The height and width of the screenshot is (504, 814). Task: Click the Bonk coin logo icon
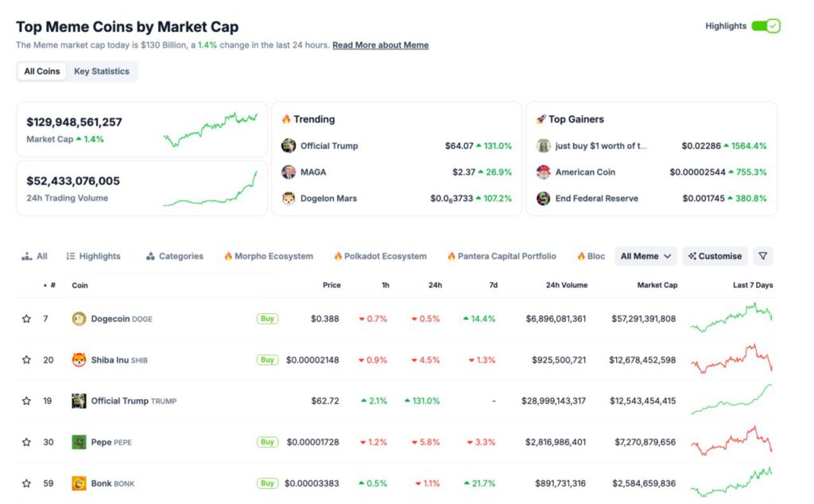coord(79,483)
